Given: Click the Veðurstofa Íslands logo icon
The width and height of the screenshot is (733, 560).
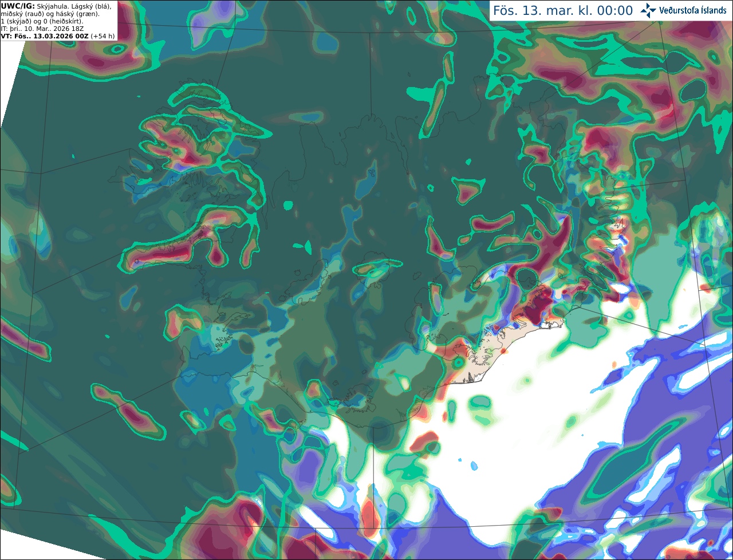Looking at the screenshot, I should coord(648,10).
